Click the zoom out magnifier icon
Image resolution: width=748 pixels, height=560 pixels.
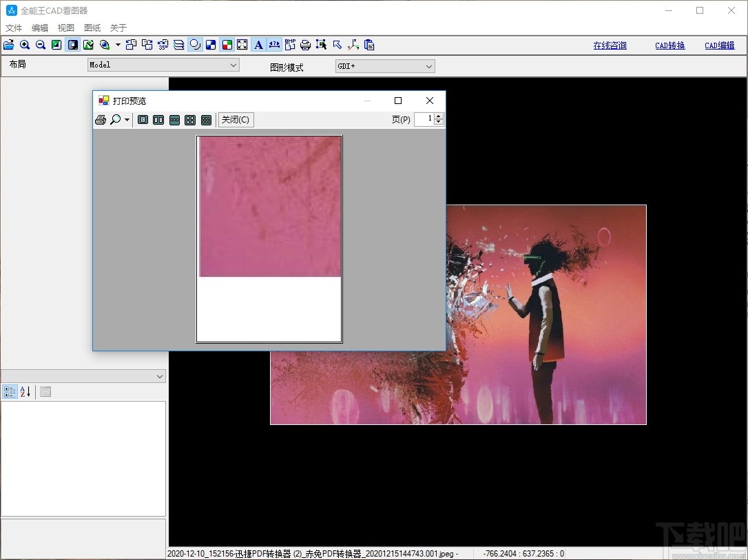coord(41,45)
